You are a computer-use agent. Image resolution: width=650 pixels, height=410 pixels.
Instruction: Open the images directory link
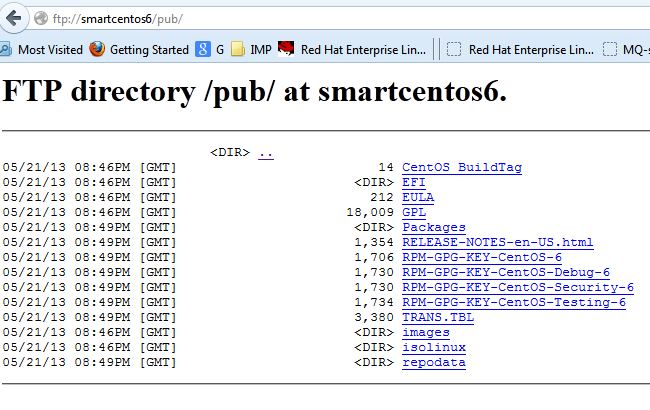click(426, 332)
